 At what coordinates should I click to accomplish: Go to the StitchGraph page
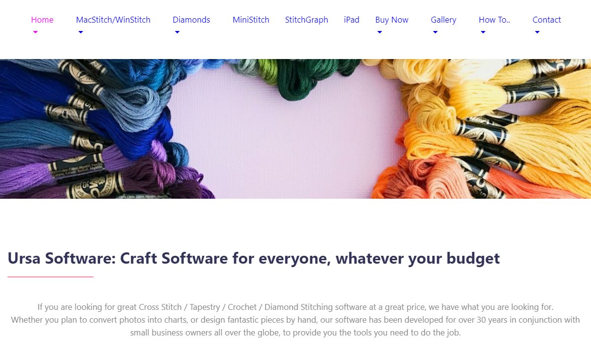tap(306, 20)
